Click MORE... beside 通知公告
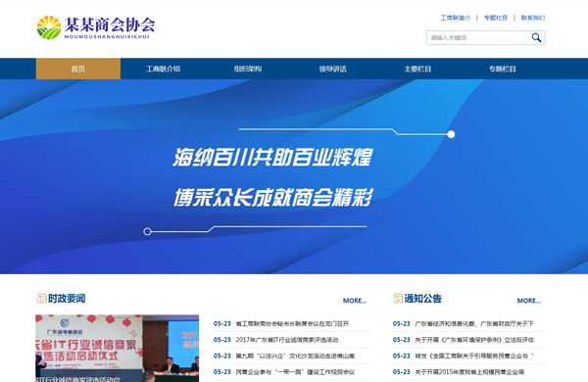This screenshot has width=588, height=382. click(529, 301)
